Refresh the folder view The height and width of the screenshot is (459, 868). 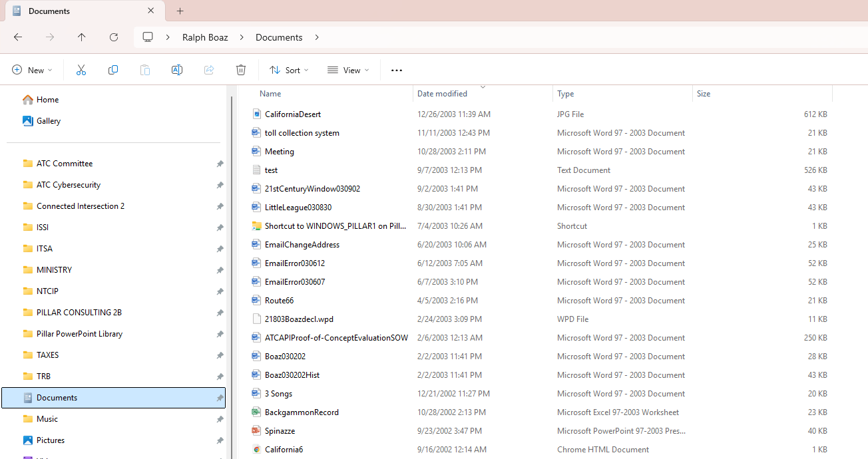pyautogui.click(x=114, y=37)
